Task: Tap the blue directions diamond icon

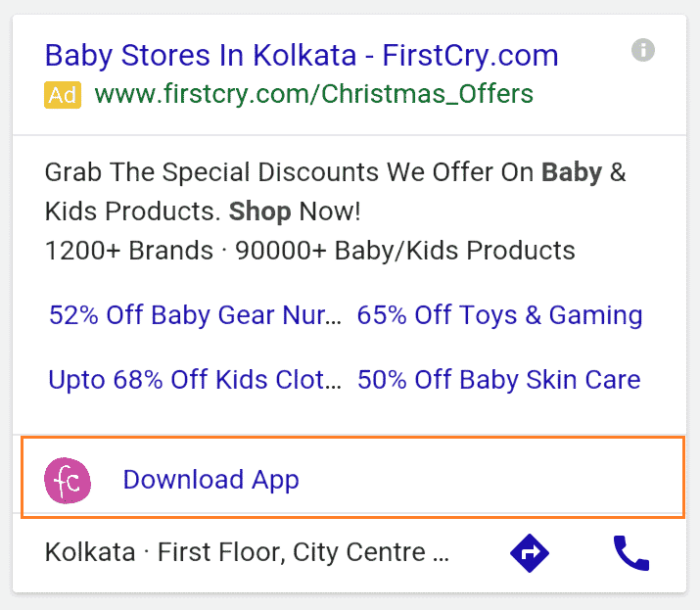Action: 530,553
